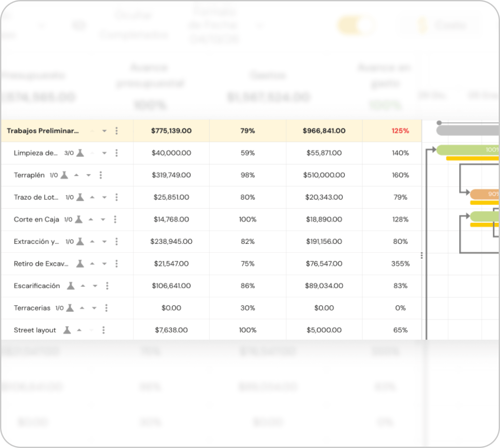Click the $510,000.00 expense for Terraplén

(x=324, y=175)
